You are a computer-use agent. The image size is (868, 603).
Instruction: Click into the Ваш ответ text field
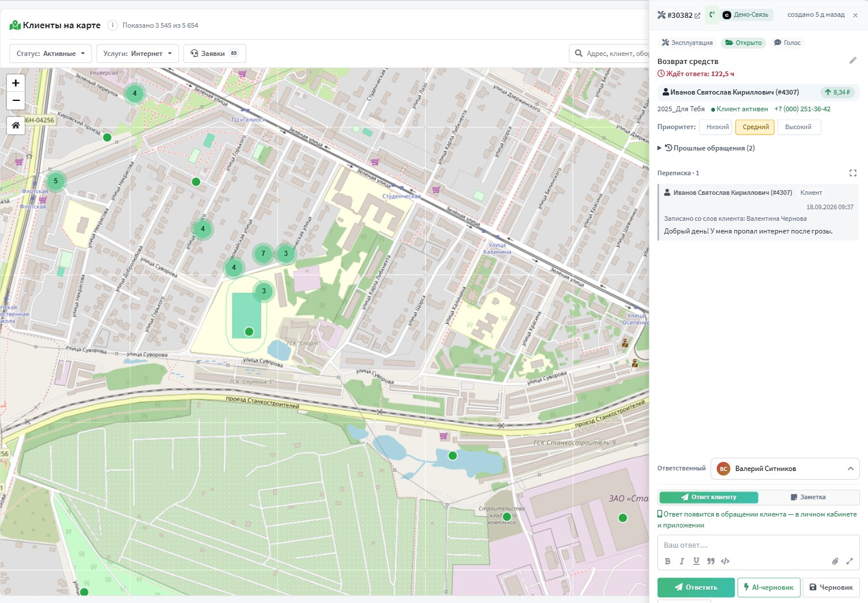[758, 545]
